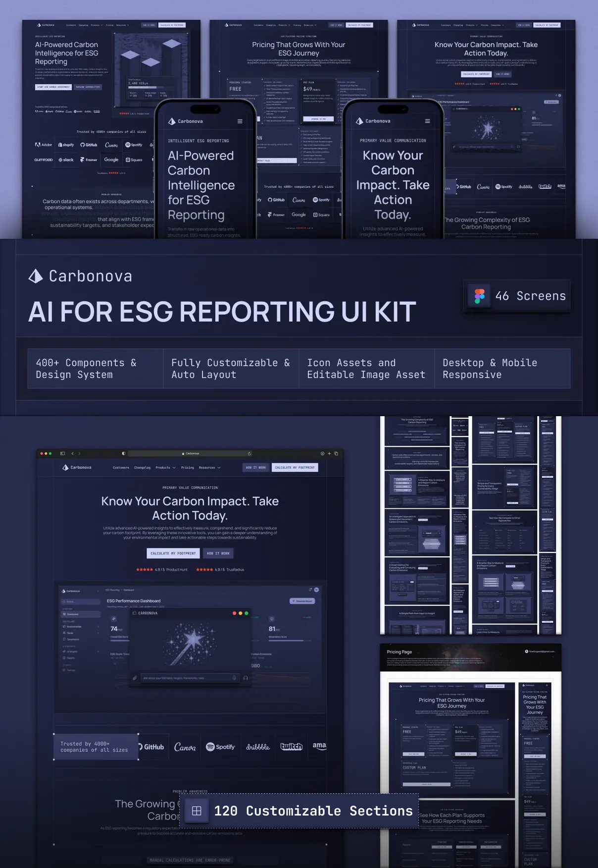Click the browser sidebar toggle icon
The width and height of the screenshot is (598, 868).
tap(62, 453)
